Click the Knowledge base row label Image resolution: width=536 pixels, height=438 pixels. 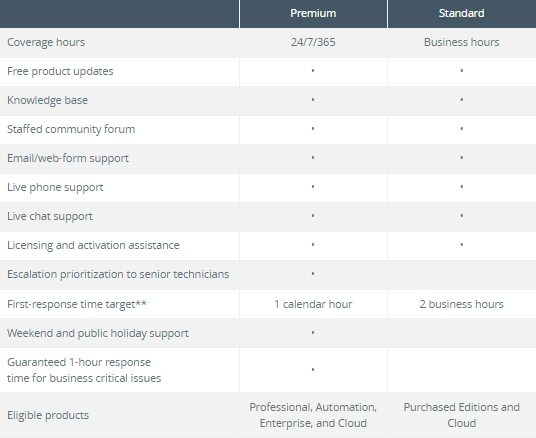(48, 101)
